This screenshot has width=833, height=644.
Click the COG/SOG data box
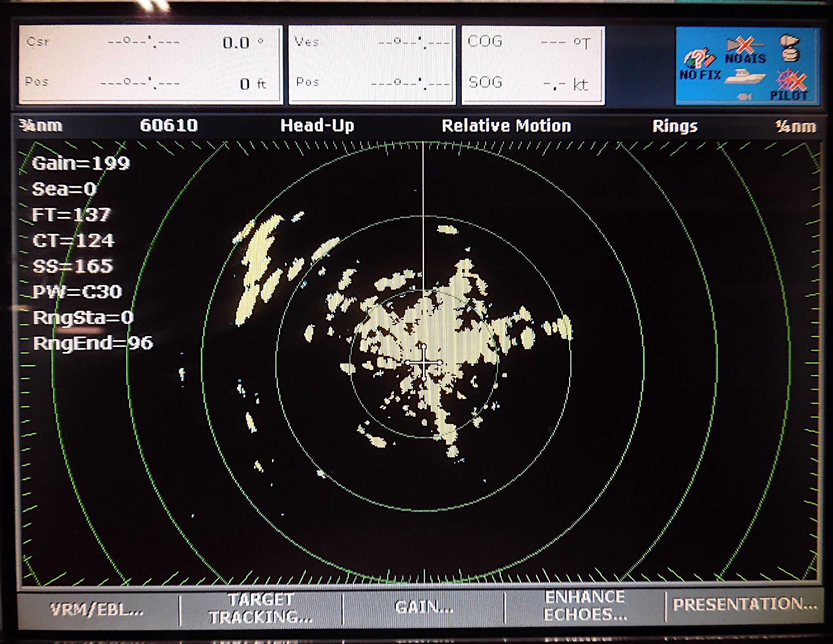(533, 65)
